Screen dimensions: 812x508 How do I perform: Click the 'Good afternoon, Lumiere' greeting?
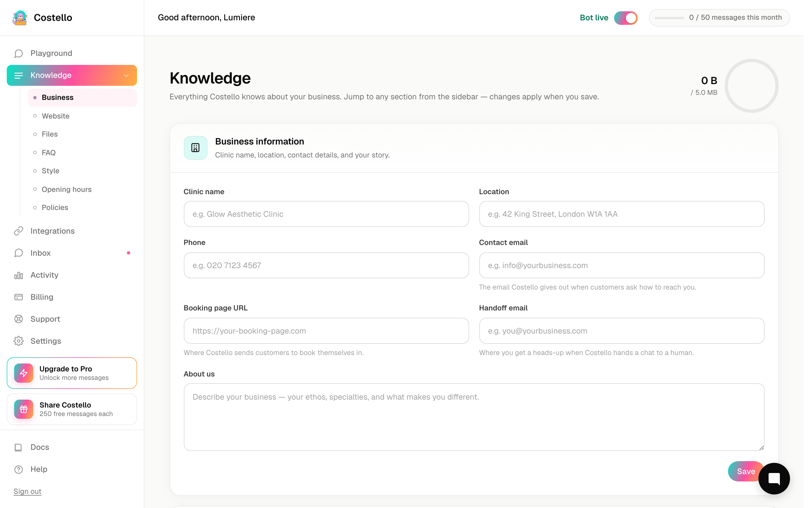[x=206, y=17]
